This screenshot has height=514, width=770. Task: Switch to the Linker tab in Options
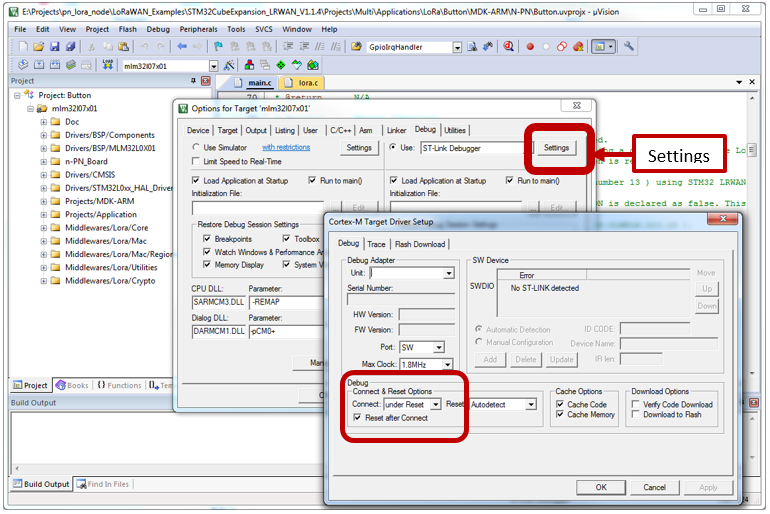tap(396, 130)
